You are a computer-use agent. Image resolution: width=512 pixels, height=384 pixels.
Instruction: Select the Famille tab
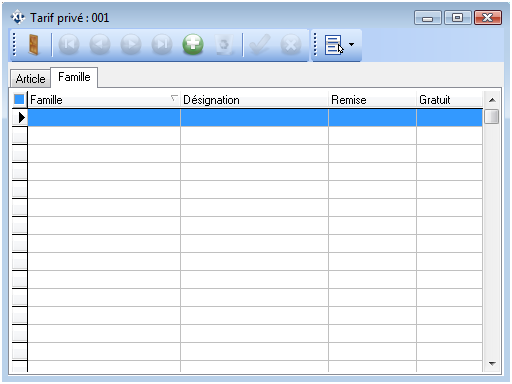(74, 77)
